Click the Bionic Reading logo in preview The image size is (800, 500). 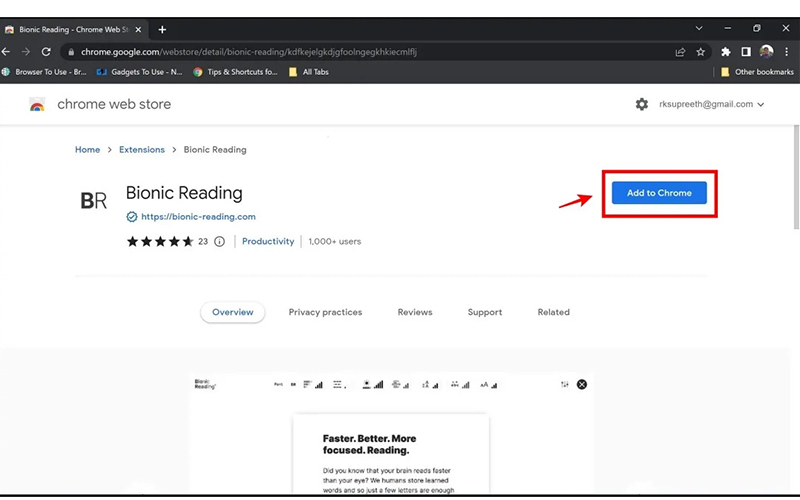pos(205,384)
